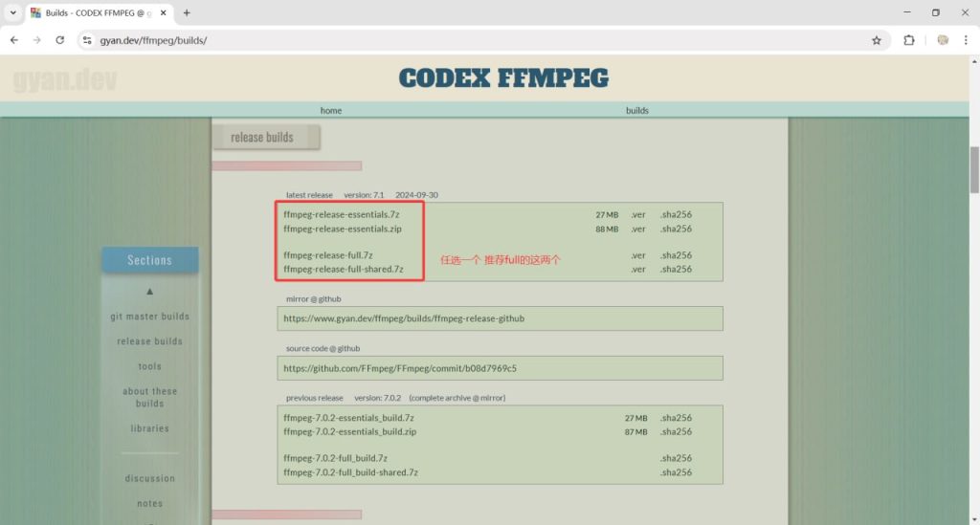
Task: Go to tools sidebar section
Action: 150,366
